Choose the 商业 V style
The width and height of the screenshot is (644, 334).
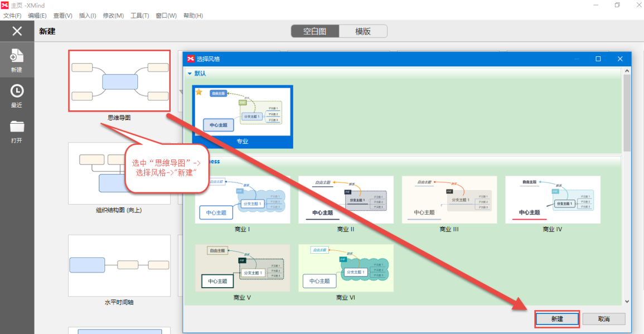[243, 268]
